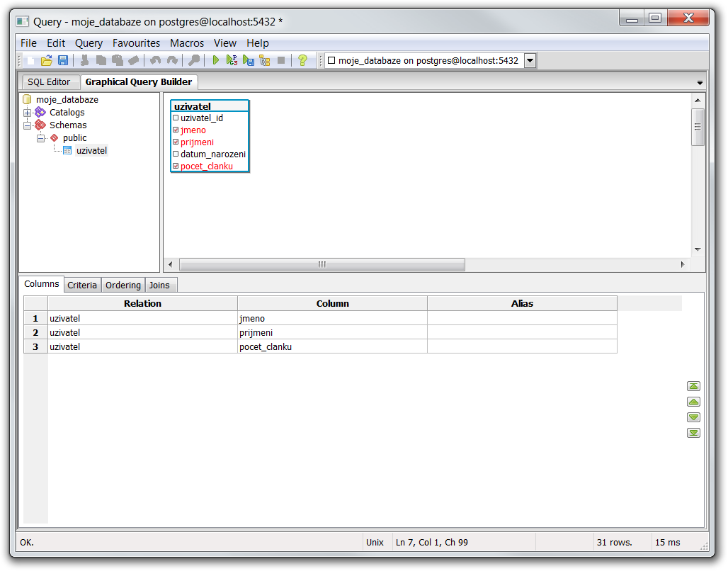Click the Find magnifier toolbar icon
This screenshot has width=728, height=571.
(x=193, y=61)
